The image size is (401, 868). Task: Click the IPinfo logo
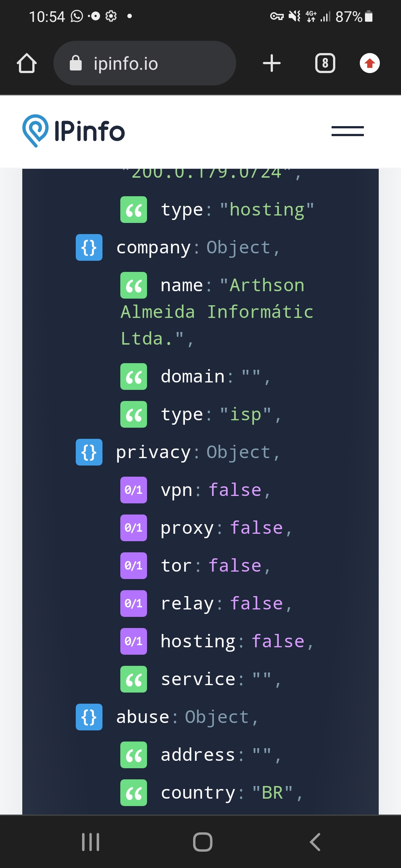coord(74,131)
